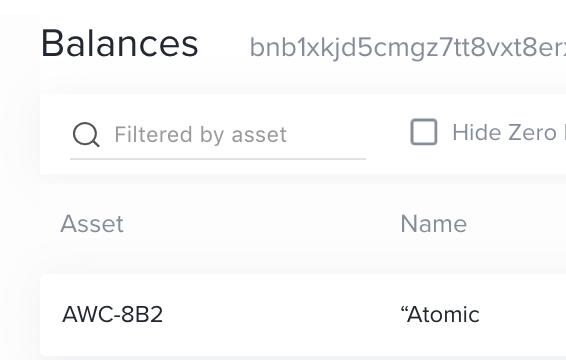Sort by the Name column header
This screenshot has height=360, width=566.
434,224
